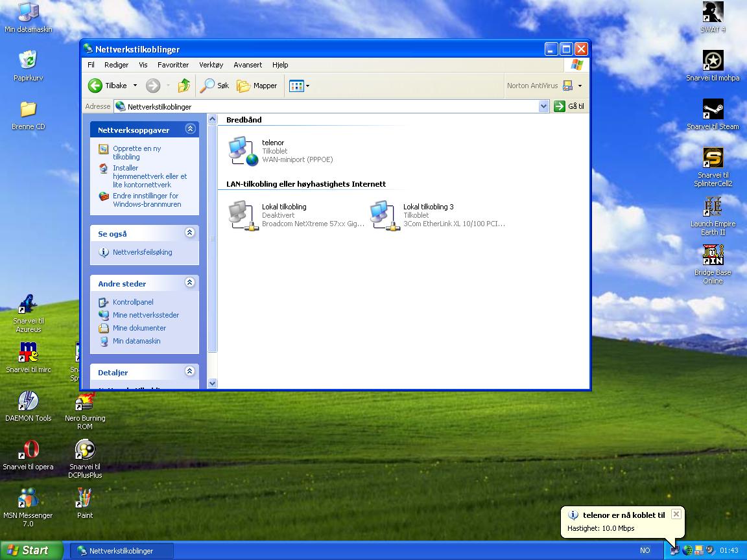Collapse the Se også panel

pos(190,233)
